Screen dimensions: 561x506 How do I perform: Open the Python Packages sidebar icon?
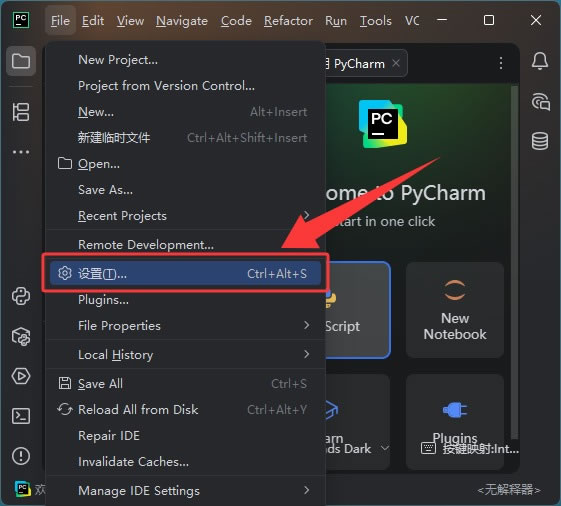point(21,336)
